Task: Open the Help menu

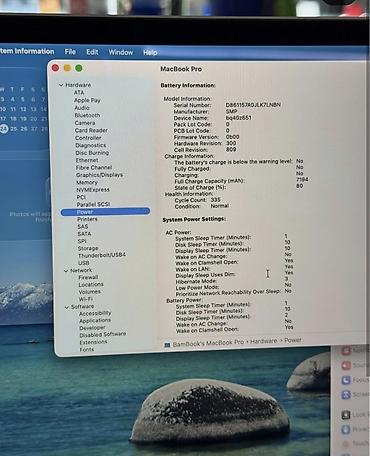Action: 150,53
